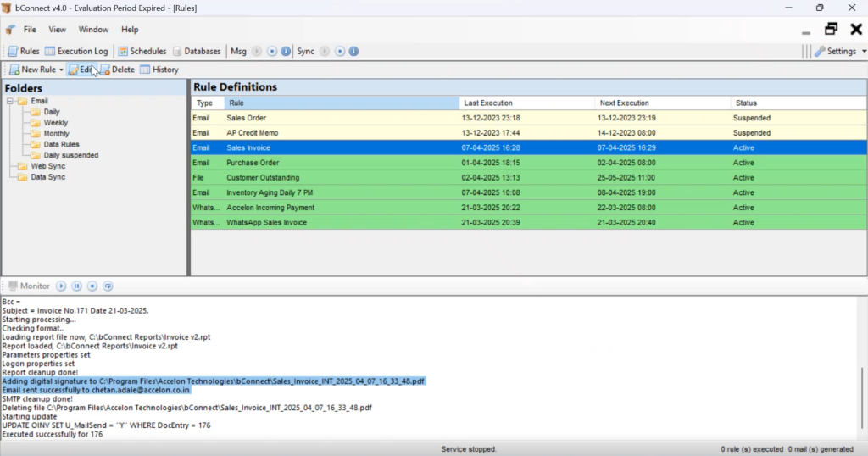Viewport: 868px width, 456px height.
Task: Delete the selected rule
Action: [117, 70]
